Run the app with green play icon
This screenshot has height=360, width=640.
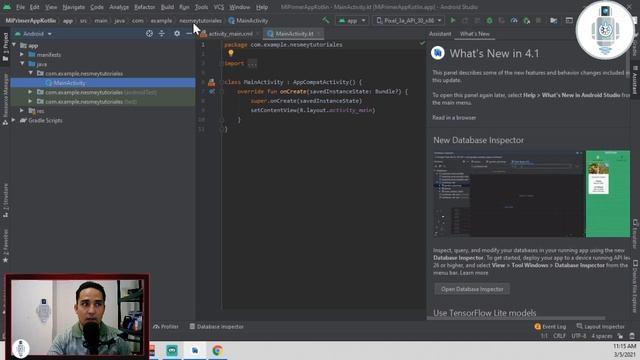point(453,20)
